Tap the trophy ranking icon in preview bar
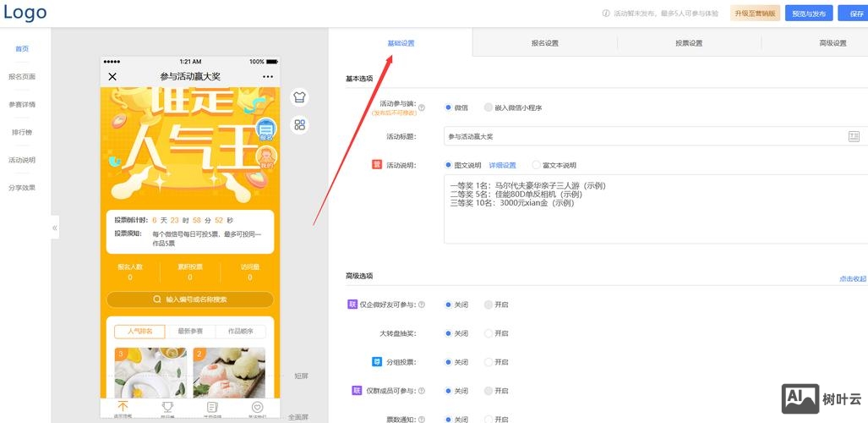 click(167, 408)
